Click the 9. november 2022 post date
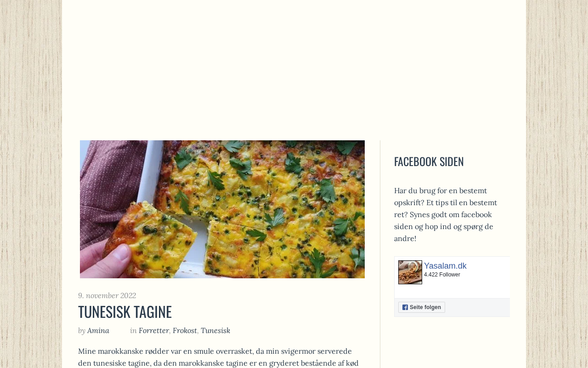Viewport: 588px width, 368px height. click(107, 295)
